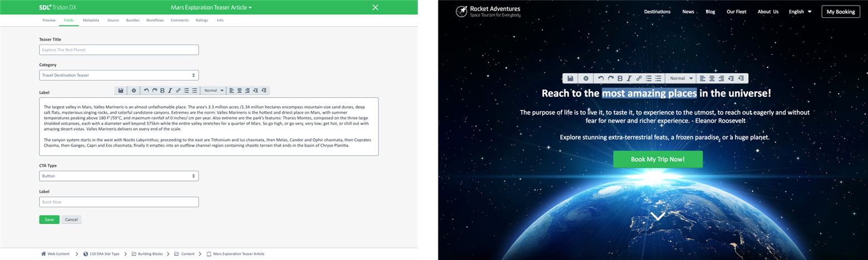This screenshot has height=260, width=868.
Task: Insert link from Rocket Adventures inline toolbar
Action: [639, 78]
